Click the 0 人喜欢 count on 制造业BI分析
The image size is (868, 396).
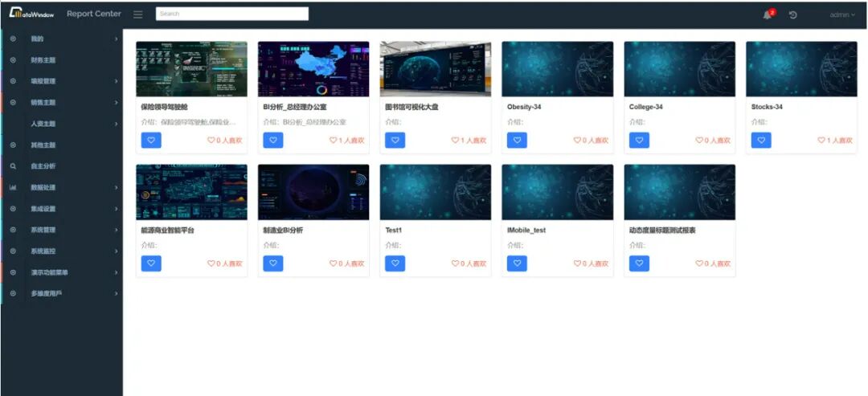tap(347, 263)
